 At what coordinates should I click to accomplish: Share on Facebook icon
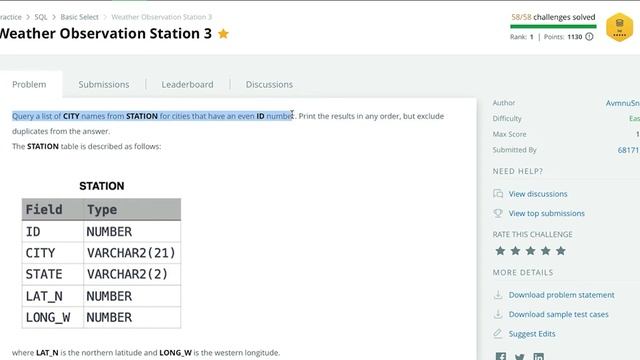[501, 357]
